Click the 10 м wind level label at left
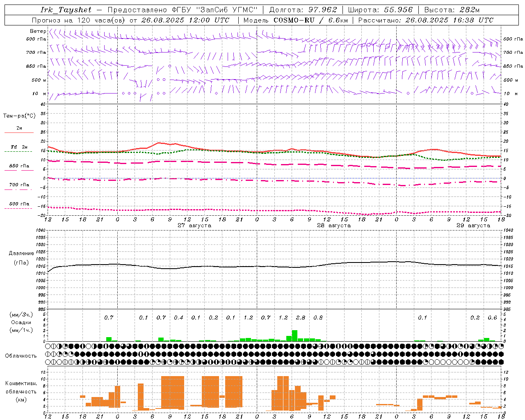Image resolution: width=525 pixels, height=420 pixels. 39,94
